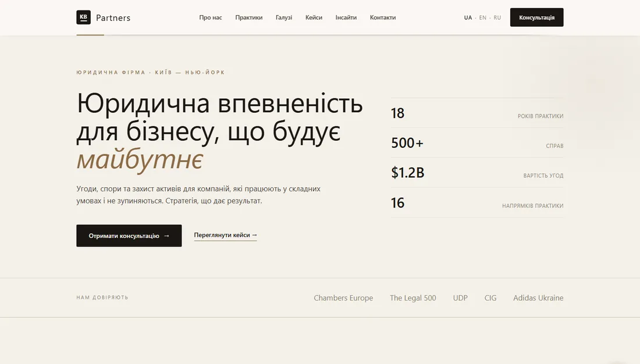Click the ВАРТІСТЬ УГОД label
Screen dimensions: 640x364
tap(543, 176)
